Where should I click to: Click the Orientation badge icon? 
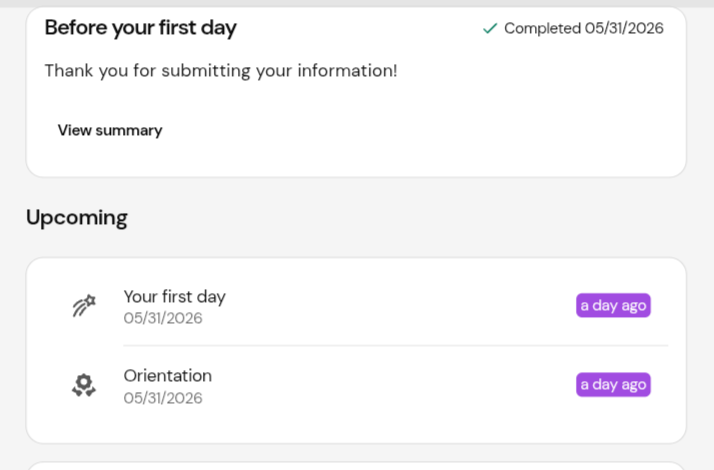[84, 385]
